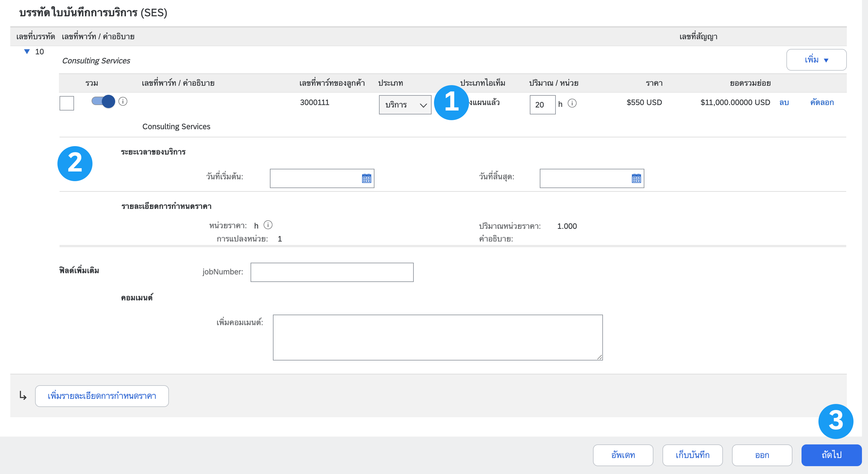Open the บริการ type dropdown

(405, 105)
